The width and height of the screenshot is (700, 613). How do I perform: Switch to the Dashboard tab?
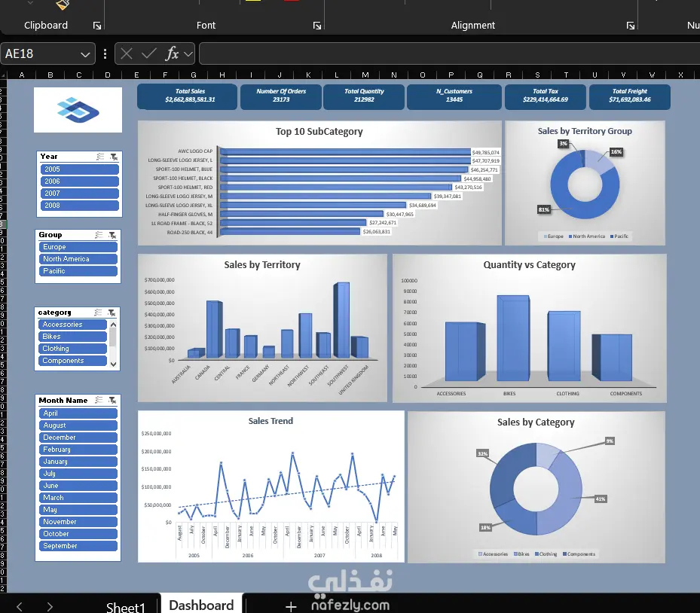point(201,605)
